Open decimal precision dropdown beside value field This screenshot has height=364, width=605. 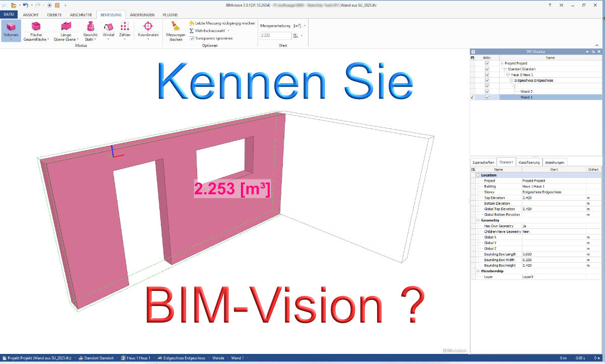(x=301, y=36)
